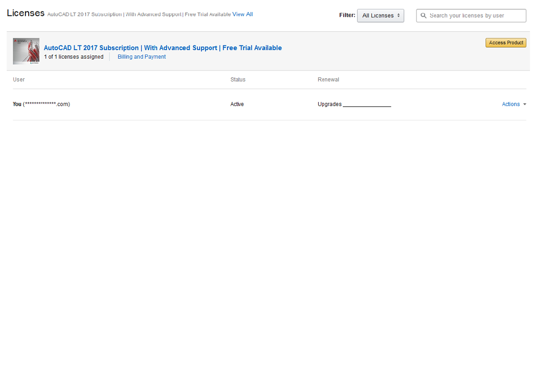Click the View All link
This screenshot has width=542, height=392.
pyautogui.click(x=242, y=14)
